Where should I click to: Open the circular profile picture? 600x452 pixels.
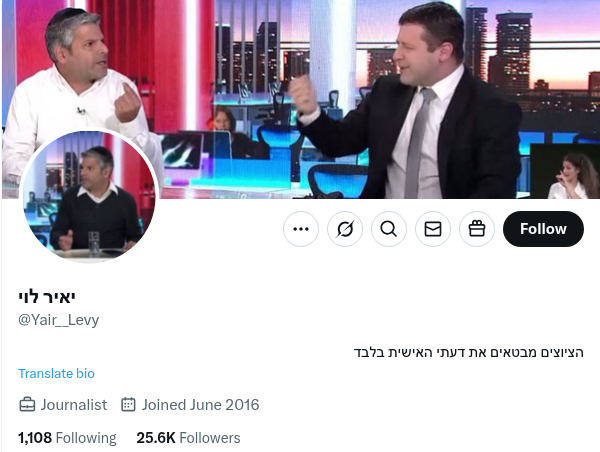tap(89, 195)
